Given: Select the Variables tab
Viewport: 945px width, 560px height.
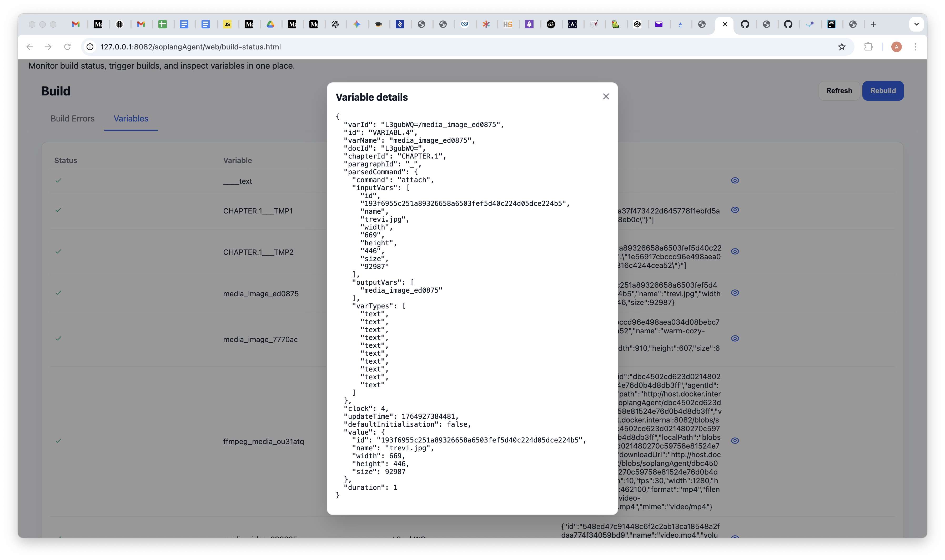Looking at the screenshot, I should [131, 119].
